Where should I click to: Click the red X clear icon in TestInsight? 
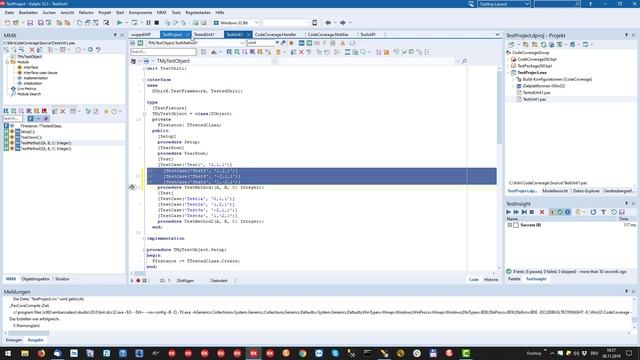542,212
